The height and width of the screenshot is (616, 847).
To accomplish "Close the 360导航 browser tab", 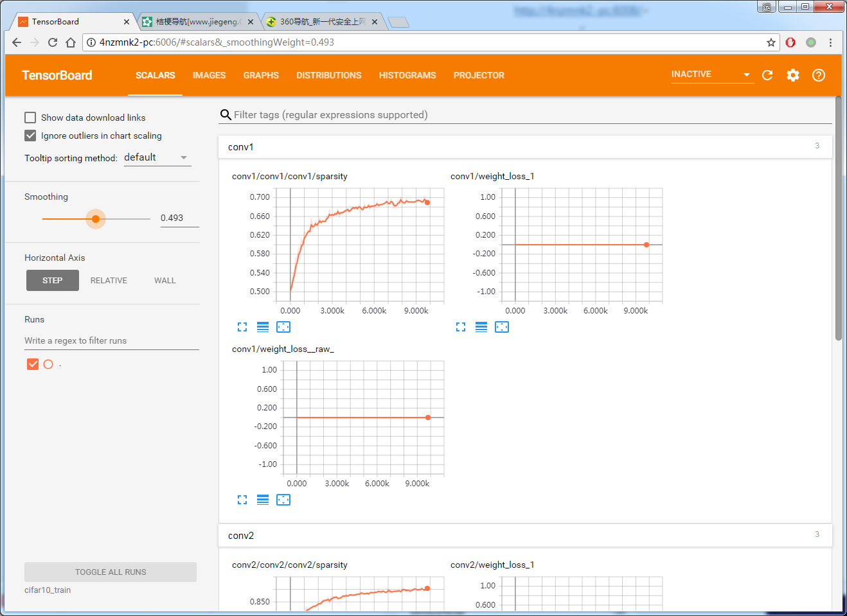I will pos(375,22).
